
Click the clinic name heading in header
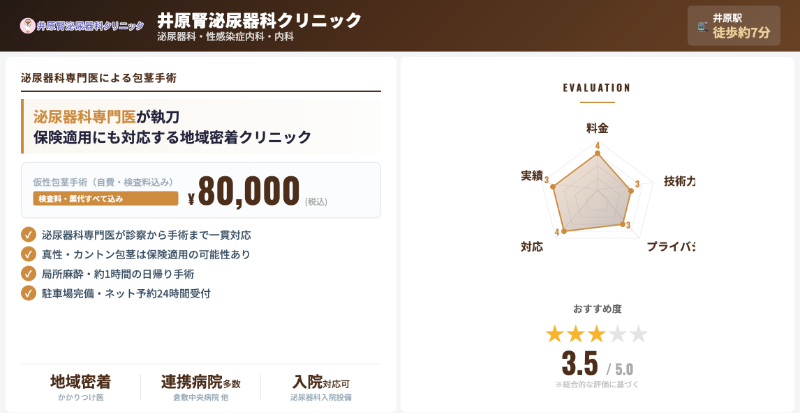coord(259,20)
